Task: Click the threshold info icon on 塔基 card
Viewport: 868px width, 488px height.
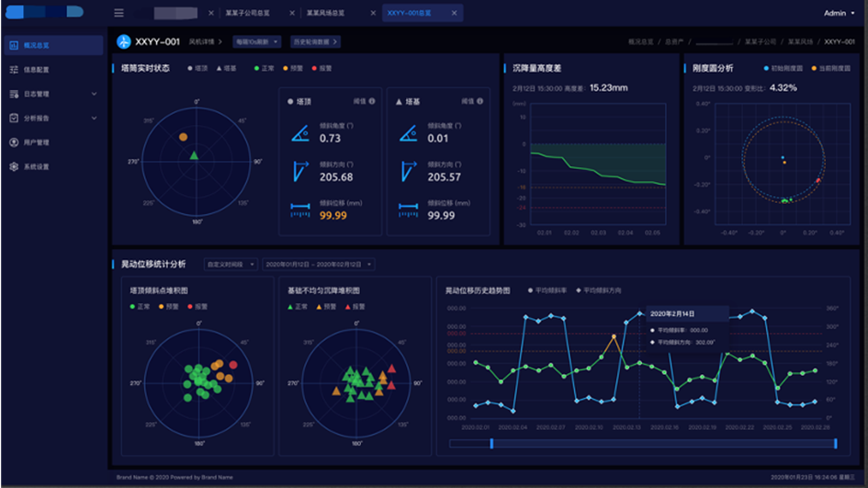Action: 480,101
